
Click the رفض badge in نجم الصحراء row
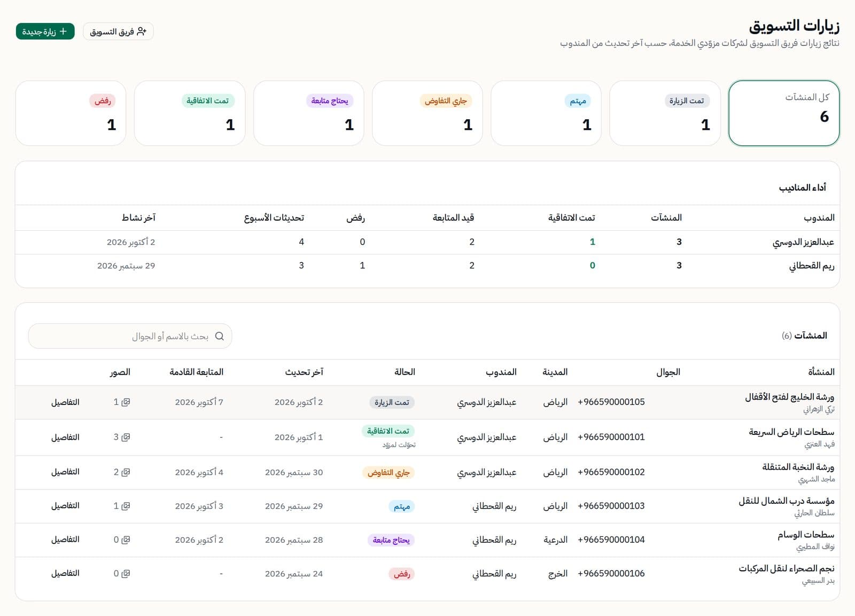click(402, 574)
